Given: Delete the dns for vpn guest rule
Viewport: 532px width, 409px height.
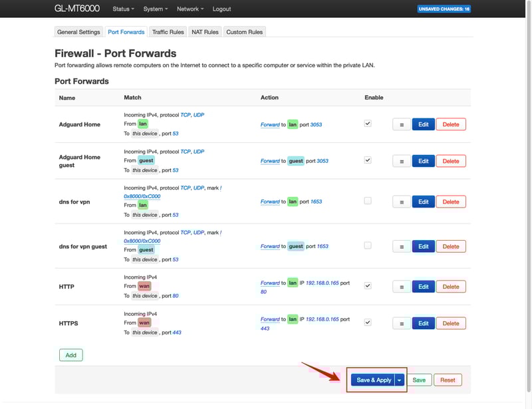Looking at the screenshot, I should point(451,246).
